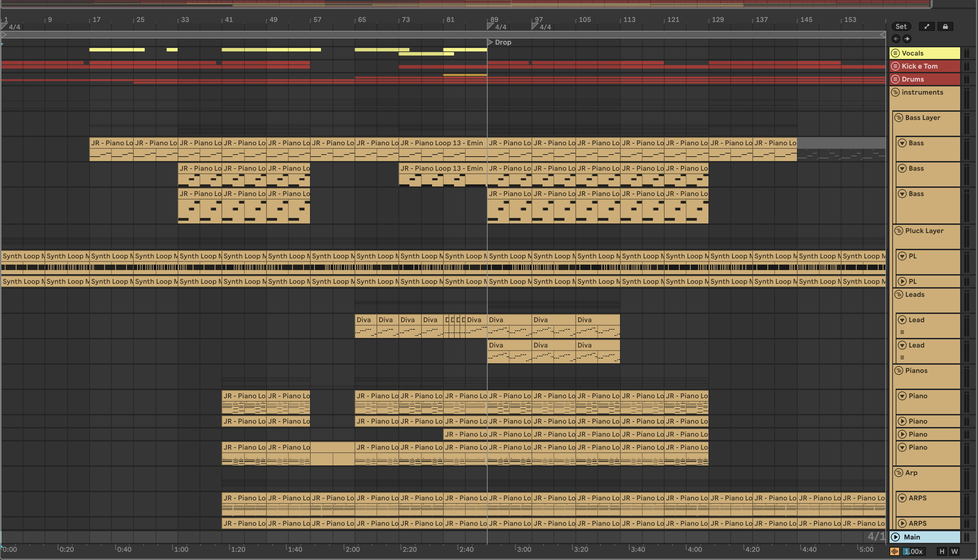Click the loop brace start handle

coord(4,35)
